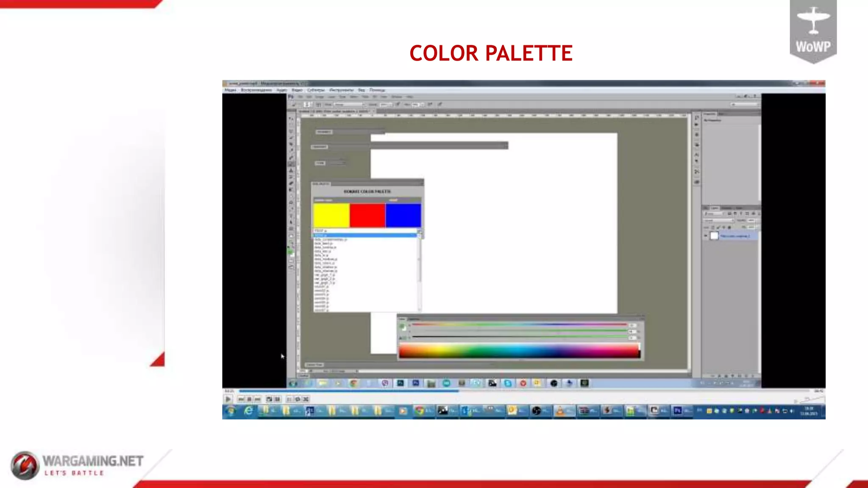Open the Субтитры menu
This screenshot has width=868, height=488.
pos(316,90)
